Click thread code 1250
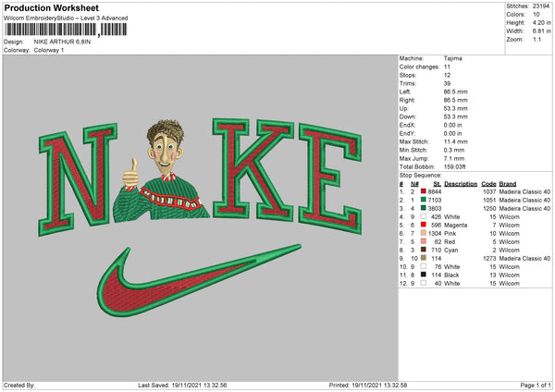 point(489,208)
